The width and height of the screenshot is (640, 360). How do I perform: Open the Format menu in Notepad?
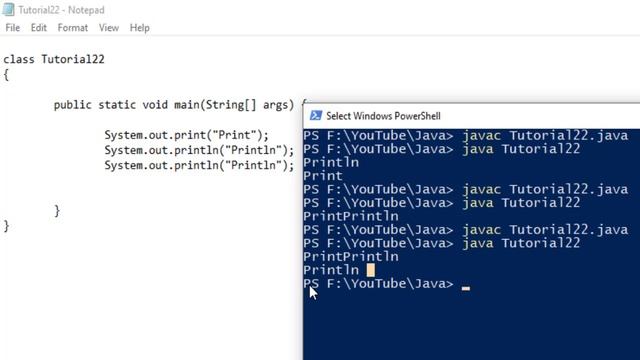pyautogui.click(x=73, y=28)
